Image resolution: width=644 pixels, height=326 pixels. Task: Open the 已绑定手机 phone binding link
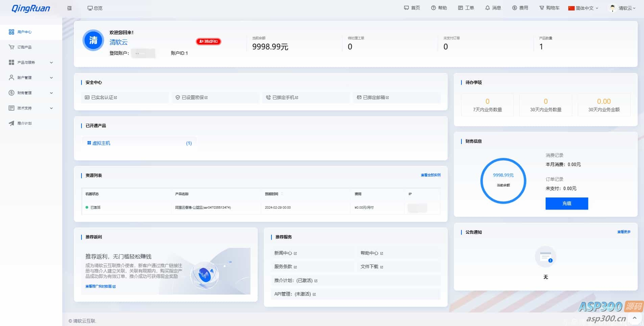[306, 97]
